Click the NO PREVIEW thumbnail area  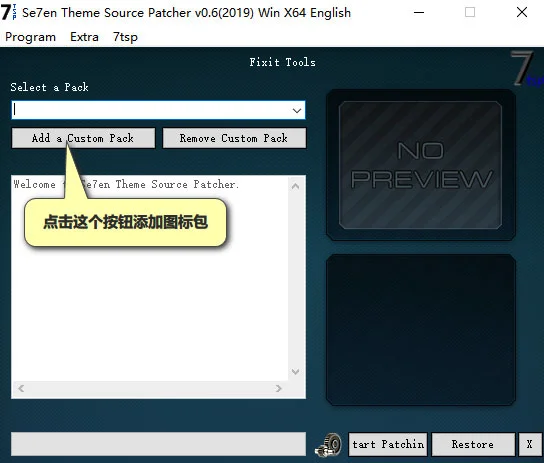(x=420, y=165)
